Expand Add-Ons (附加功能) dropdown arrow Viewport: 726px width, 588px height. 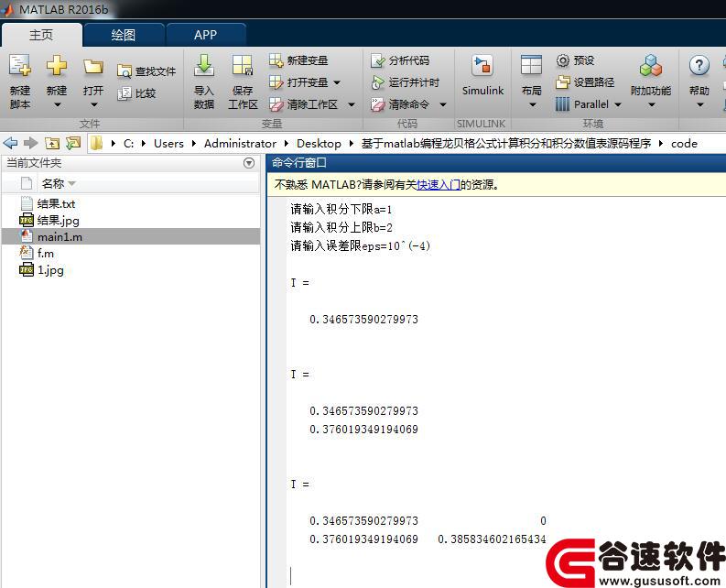[x=652, y=105]
